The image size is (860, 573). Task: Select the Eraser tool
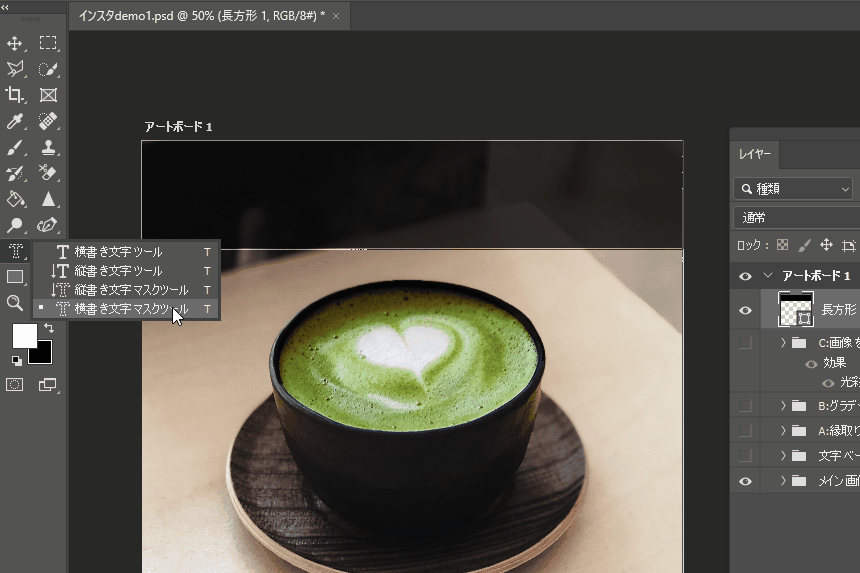[x=48, y=173]
